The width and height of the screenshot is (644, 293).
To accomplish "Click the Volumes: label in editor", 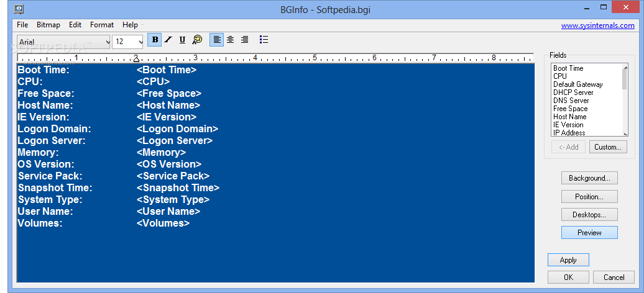I will click(x=40, y=223).
